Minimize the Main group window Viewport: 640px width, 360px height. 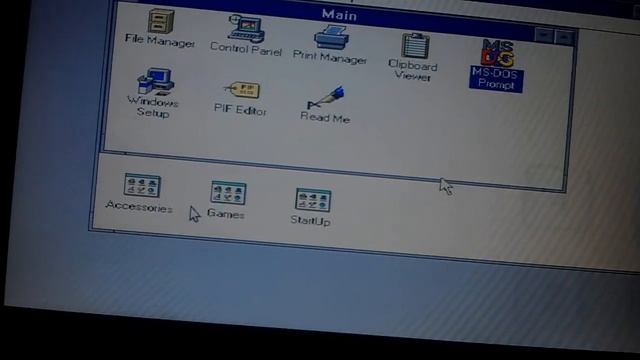click(x=544, y=36)
